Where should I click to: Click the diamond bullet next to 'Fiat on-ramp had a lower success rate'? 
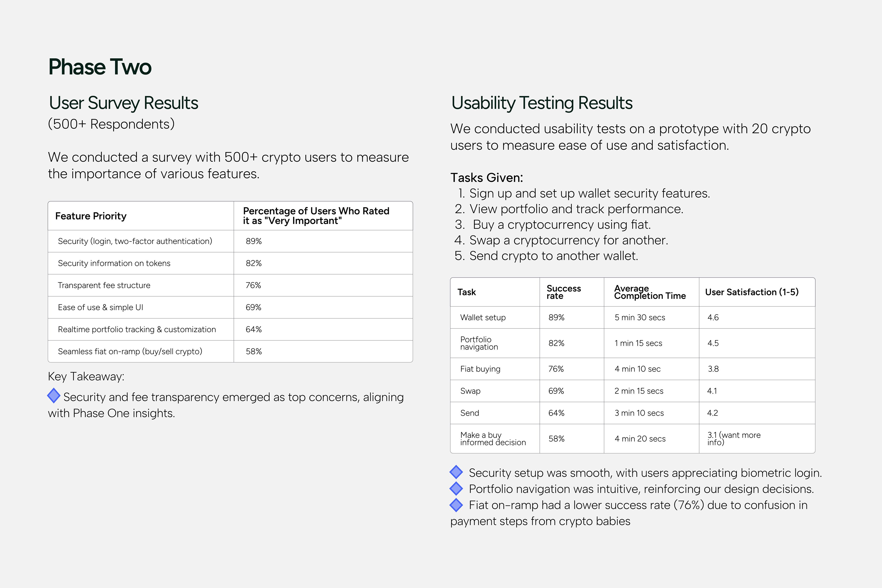[x=456, y=505]
